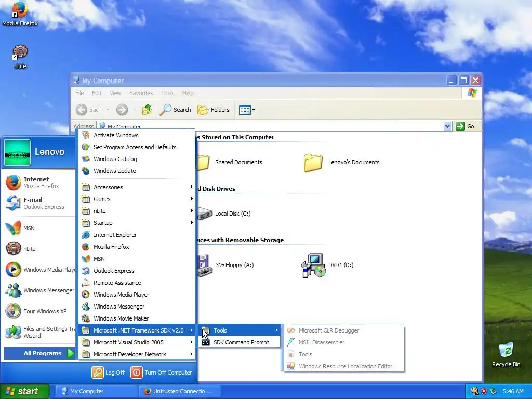Expand Microsoft Developer Network submenu
This screenshot has height=399, width=532.
(137, 354)
